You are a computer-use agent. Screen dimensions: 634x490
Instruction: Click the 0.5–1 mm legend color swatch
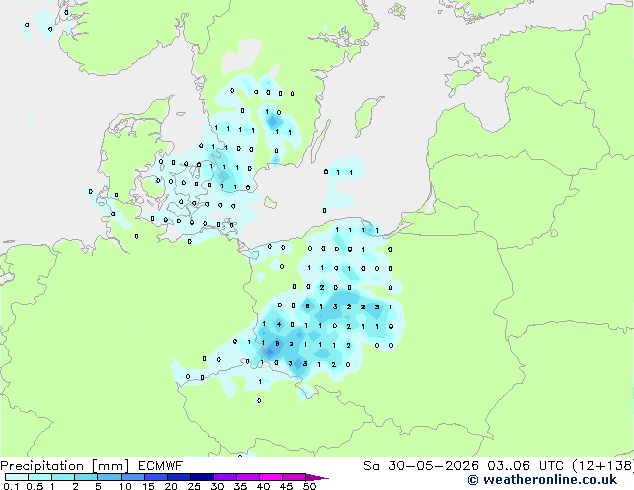[40, 477]
